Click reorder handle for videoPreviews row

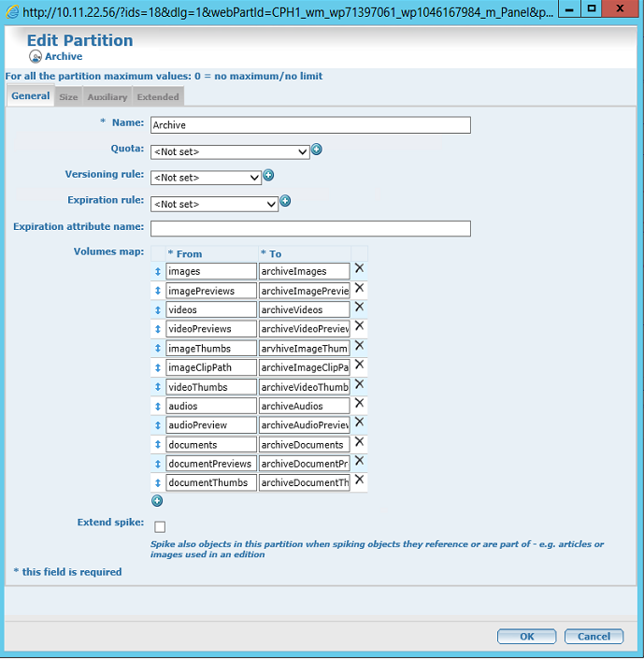(158, 329)
